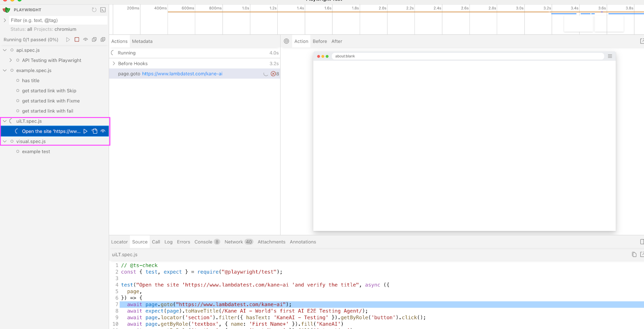
Task: Stop the running tests
Action: pyautogui.click(x=77, y=39)
